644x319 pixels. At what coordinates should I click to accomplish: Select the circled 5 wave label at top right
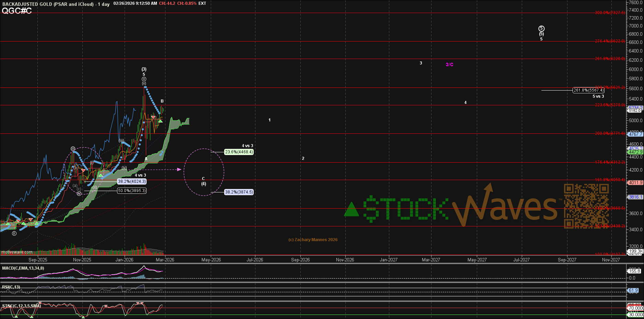click(541, 28)
